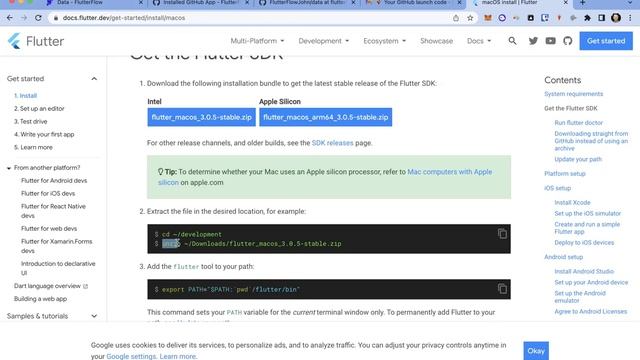This screenshot has width=640, height=360.
Task: Select 4. Write your first app
Action: (44, 134)
